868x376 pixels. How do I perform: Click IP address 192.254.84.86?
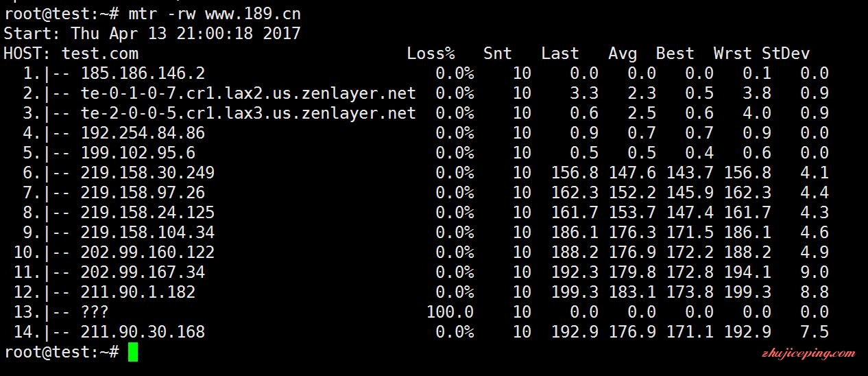(x=143, y=132)
